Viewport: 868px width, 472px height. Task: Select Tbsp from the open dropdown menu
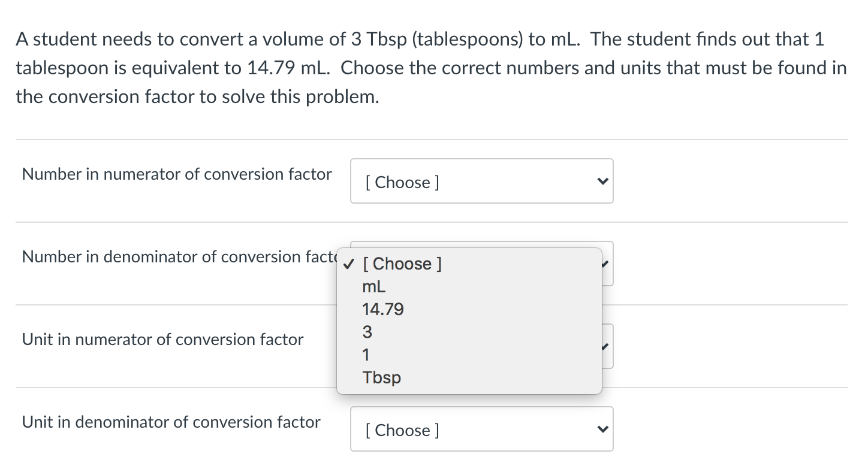coord(382,377)
